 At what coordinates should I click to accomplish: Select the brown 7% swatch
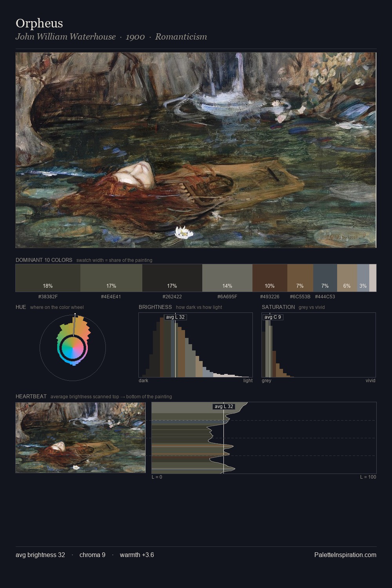tap(300, 278)
